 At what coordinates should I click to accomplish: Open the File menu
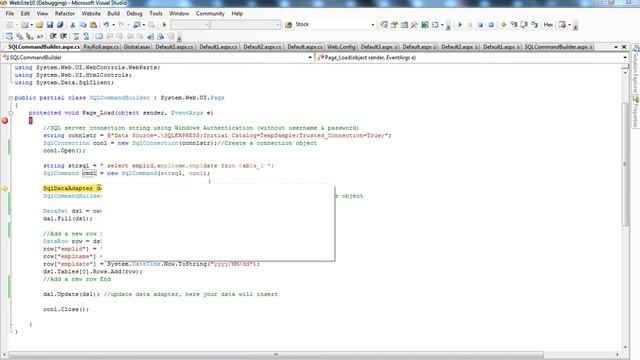[x=10, y=13]
